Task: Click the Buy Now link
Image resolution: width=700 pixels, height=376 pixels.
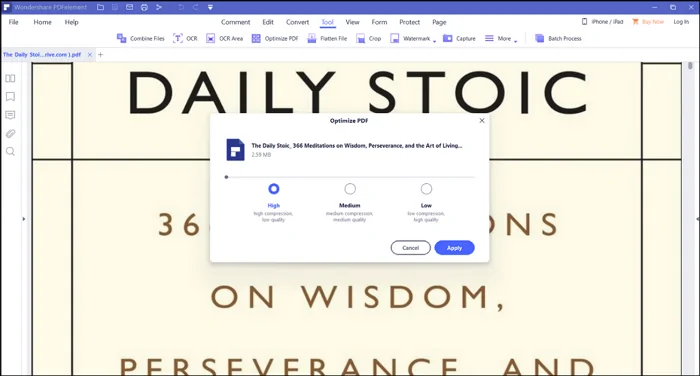Action: pos(648,21)
